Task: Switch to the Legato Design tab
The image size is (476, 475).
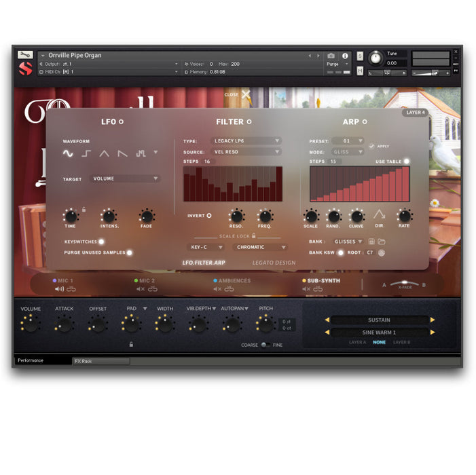Action: coord(274,263)
